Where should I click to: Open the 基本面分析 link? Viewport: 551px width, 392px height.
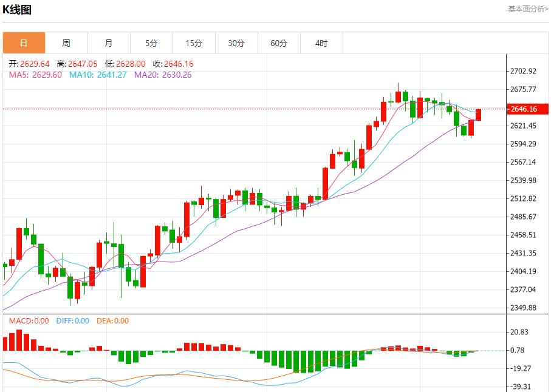527,8
